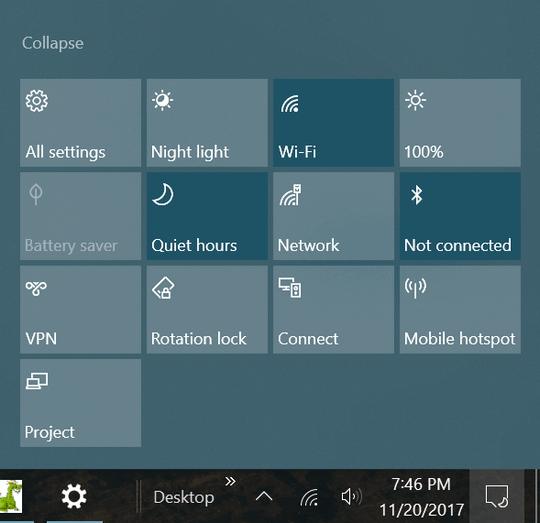Toggle the Rotation lock tile
Screen dimensions: 540x523
[207, 310]
